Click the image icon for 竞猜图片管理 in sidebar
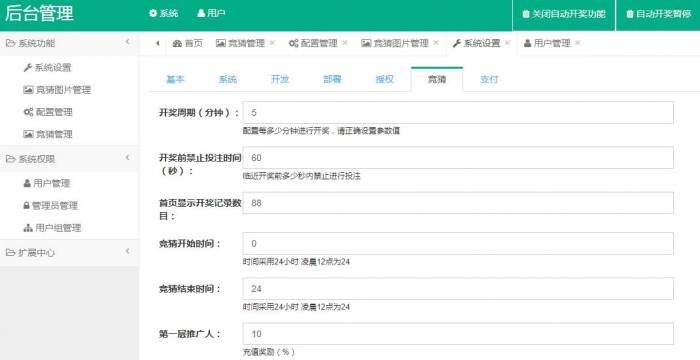Screen dimensions: 700x360 point(28,90)
